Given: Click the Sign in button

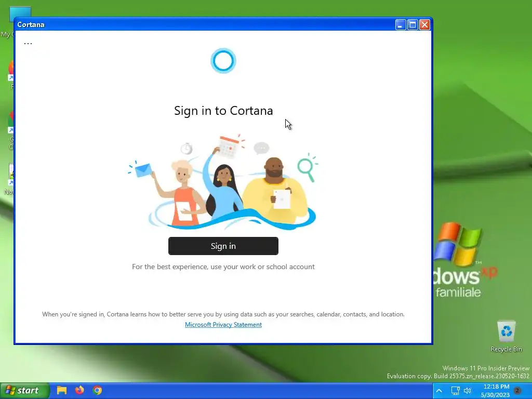Looking at the screenshot, I should tap(223, 246).
